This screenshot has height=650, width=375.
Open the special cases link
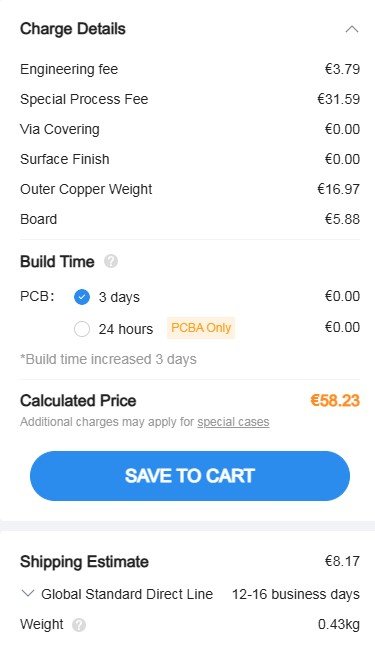pos(233,422)
